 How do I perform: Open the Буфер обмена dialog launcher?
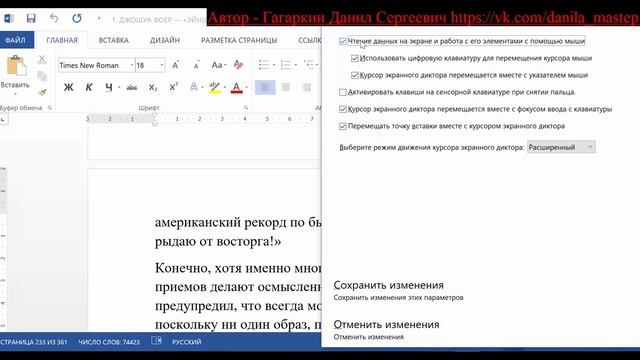[x=49, y=108]
